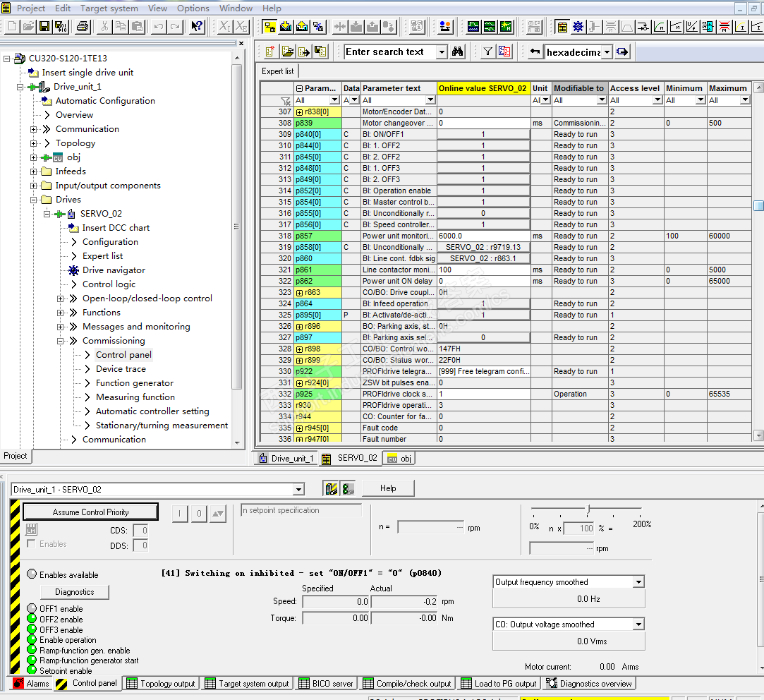The image size is (764, 700).
Task: Open the Drive navigator tree item
Action: (x=114, y=270)
